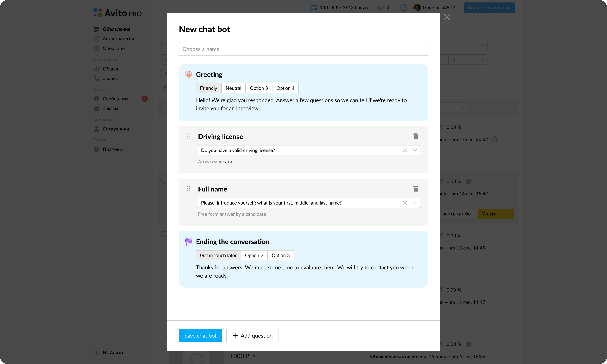Viewport: 607px width, 364px height.
Task: Open the Заказы section
Action: click(x=110, y=108)
